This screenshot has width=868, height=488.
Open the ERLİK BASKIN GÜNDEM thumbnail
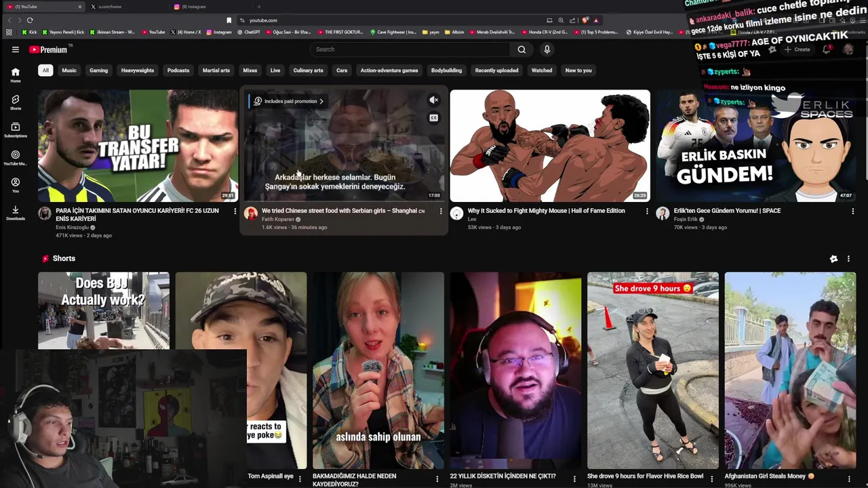click(x=755, y=146)
